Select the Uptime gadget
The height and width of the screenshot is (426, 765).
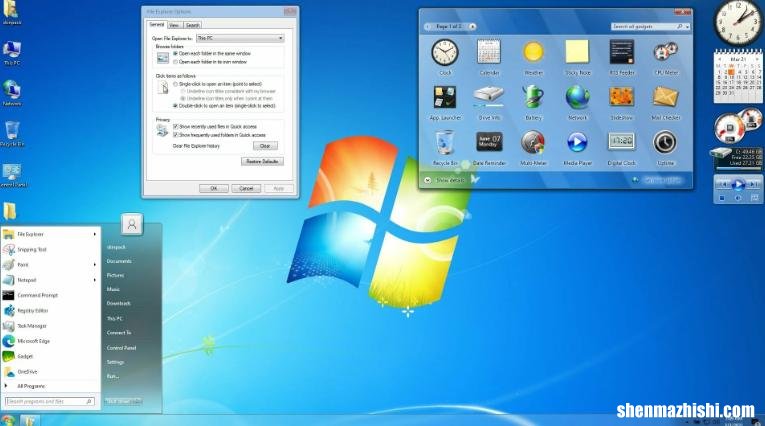pyautogui.click(x=665, y=142)
